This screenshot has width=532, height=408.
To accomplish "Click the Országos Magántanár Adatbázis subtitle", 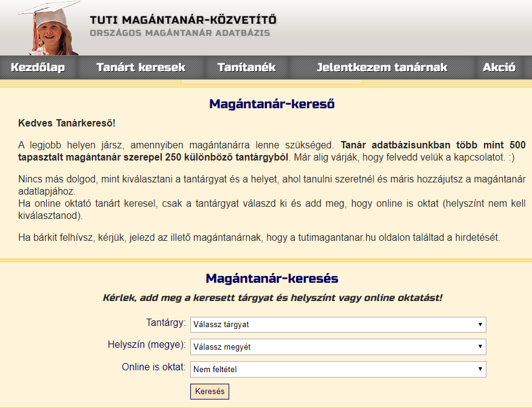I will [179, 33].
